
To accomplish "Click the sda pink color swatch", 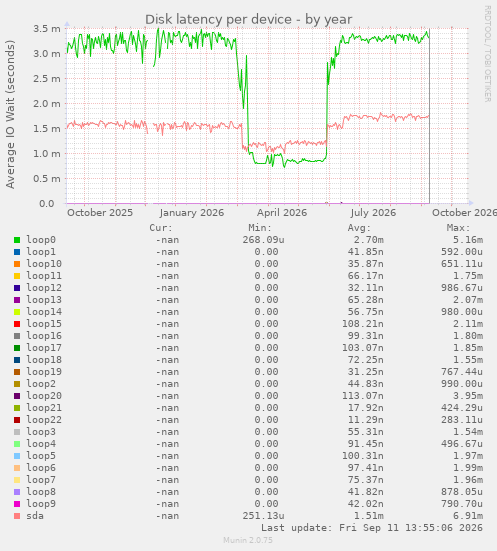I will click(17, 516).
